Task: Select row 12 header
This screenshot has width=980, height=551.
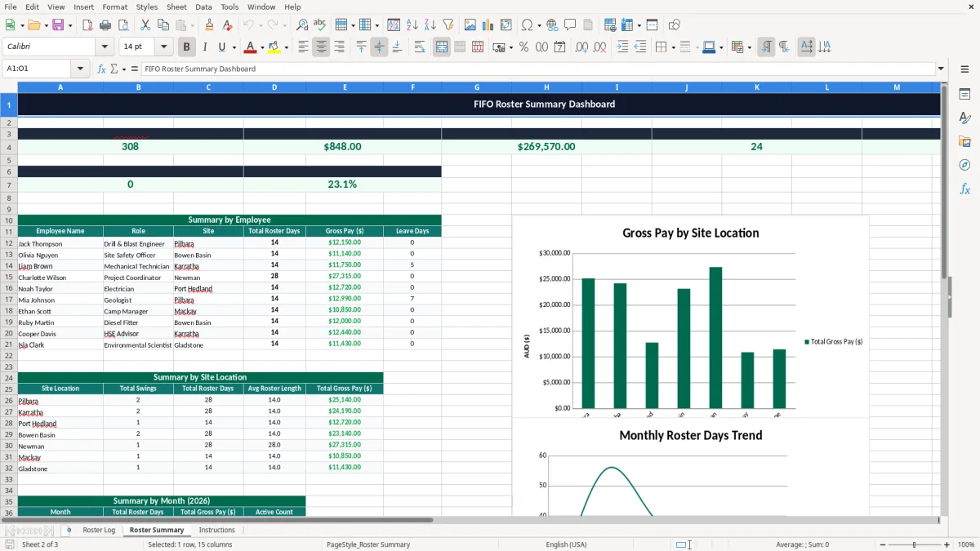Action: (9, 243)
